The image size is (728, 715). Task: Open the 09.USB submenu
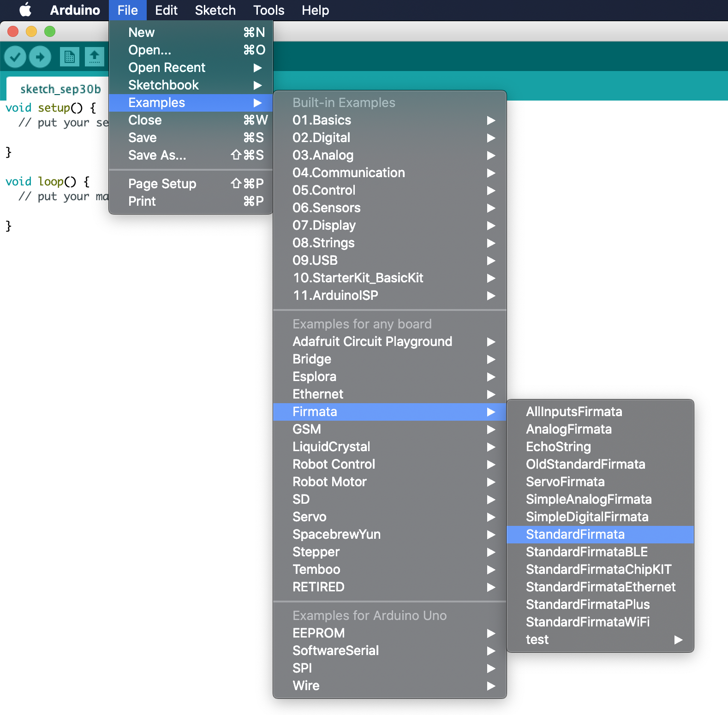(x=390, y=260)
